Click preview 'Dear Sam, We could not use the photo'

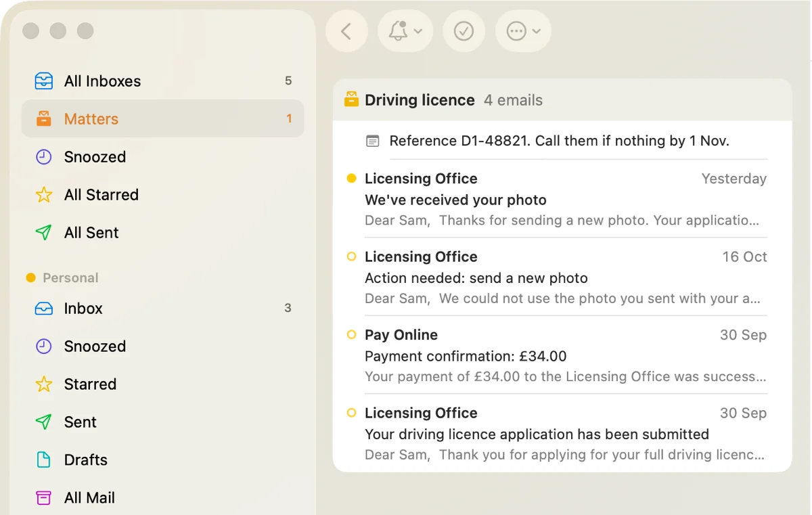tap(562, 298)
